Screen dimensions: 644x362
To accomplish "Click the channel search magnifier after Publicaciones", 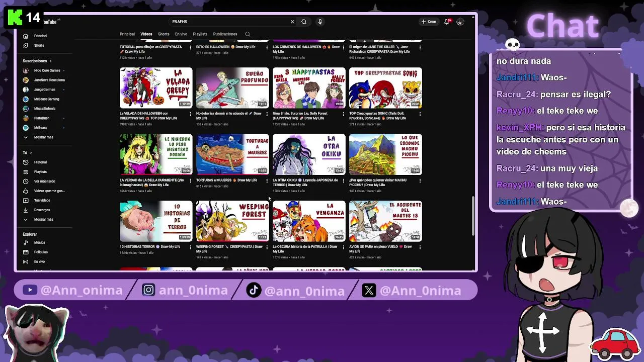I will [248, 34].
